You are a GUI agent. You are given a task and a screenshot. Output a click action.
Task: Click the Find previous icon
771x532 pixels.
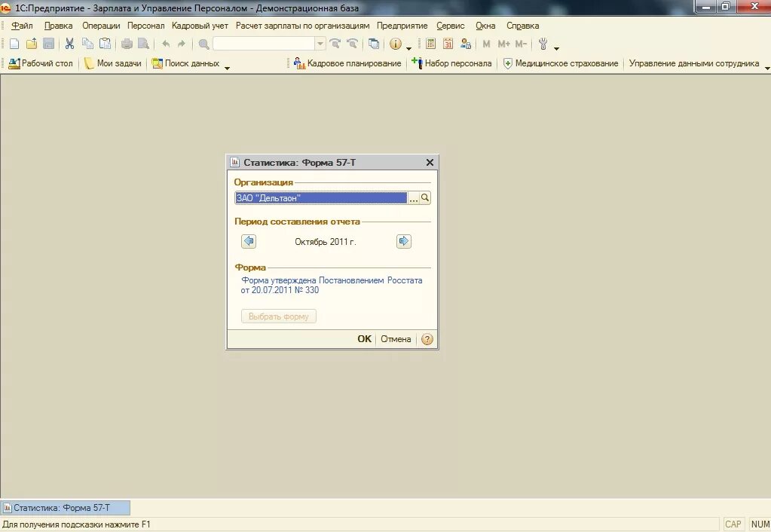coord(352,44)
